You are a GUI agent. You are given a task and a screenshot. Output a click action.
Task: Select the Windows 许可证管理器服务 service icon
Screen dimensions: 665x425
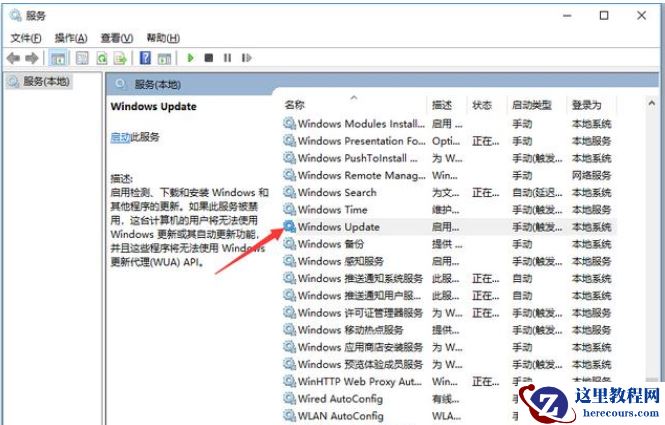[290, 312]
